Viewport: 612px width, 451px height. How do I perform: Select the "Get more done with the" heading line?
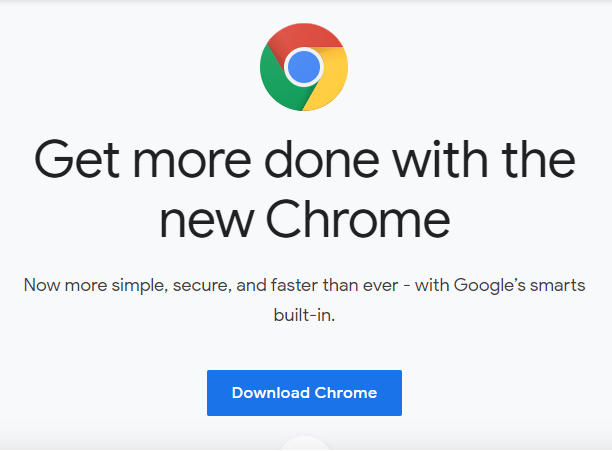pos(305,160)
